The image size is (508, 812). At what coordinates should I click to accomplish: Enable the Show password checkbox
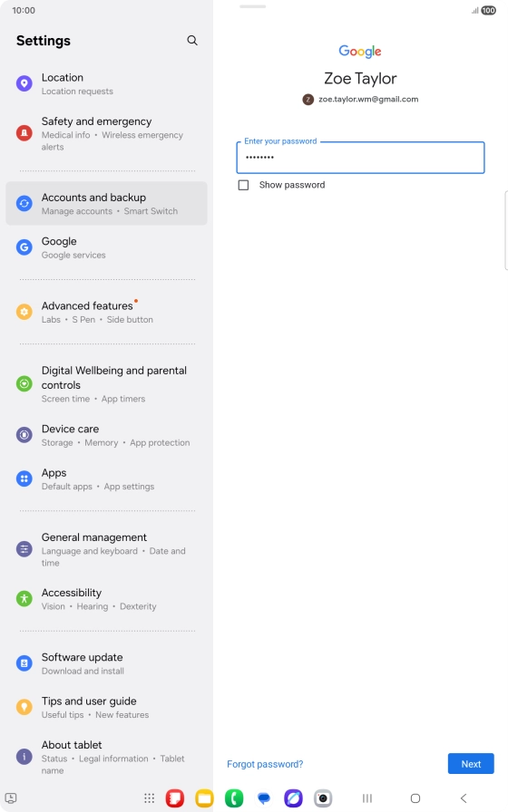pos(243,185)
